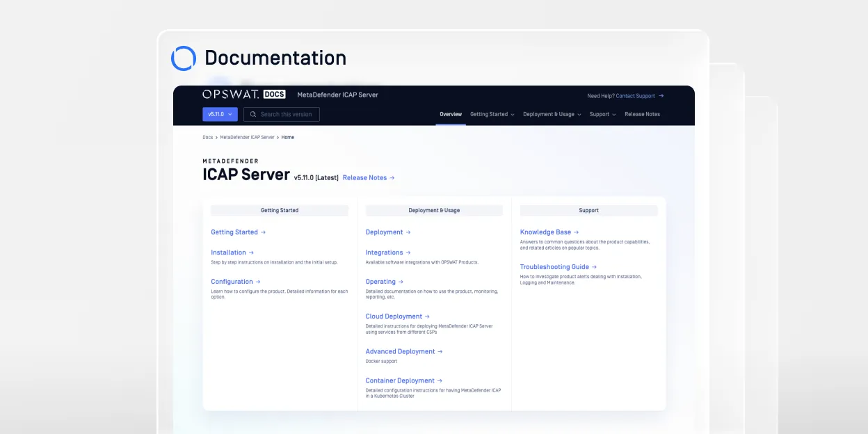
Task: Expand the Support nav menu
Action: 602,114
